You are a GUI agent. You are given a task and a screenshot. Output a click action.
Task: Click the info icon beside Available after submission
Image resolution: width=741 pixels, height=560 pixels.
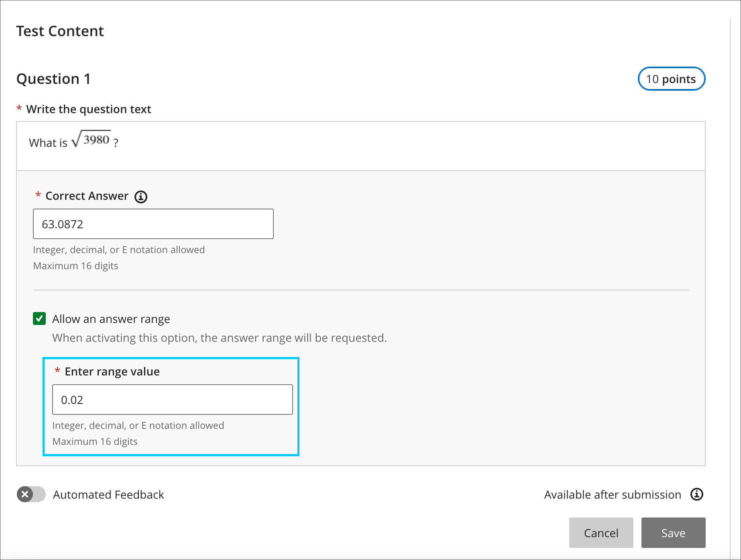(x=696, y=494)
